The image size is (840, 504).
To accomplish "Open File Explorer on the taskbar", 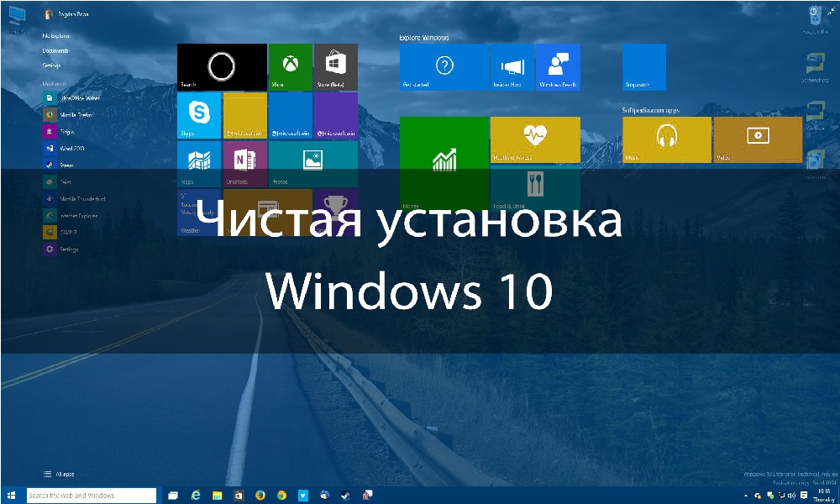I will [x=217, y=496].
